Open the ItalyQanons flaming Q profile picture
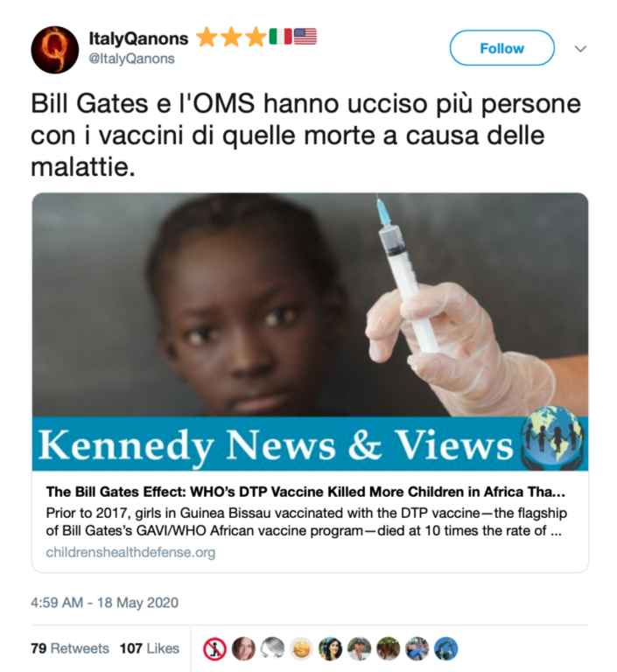Viewport: 617px width, 672px height. coord(55,49)
